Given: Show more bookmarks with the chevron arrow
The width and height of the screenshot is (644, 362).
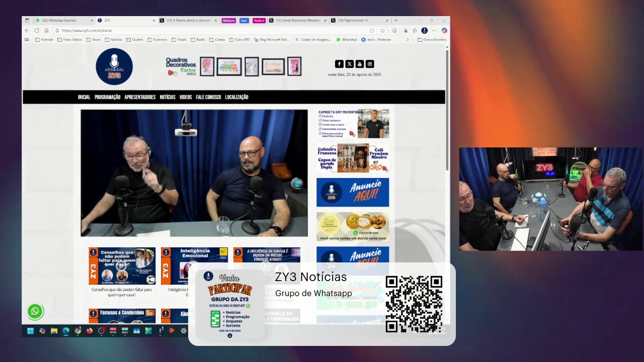Looking at the screenshot, I should pyautogui.click(x=408, y=39).
